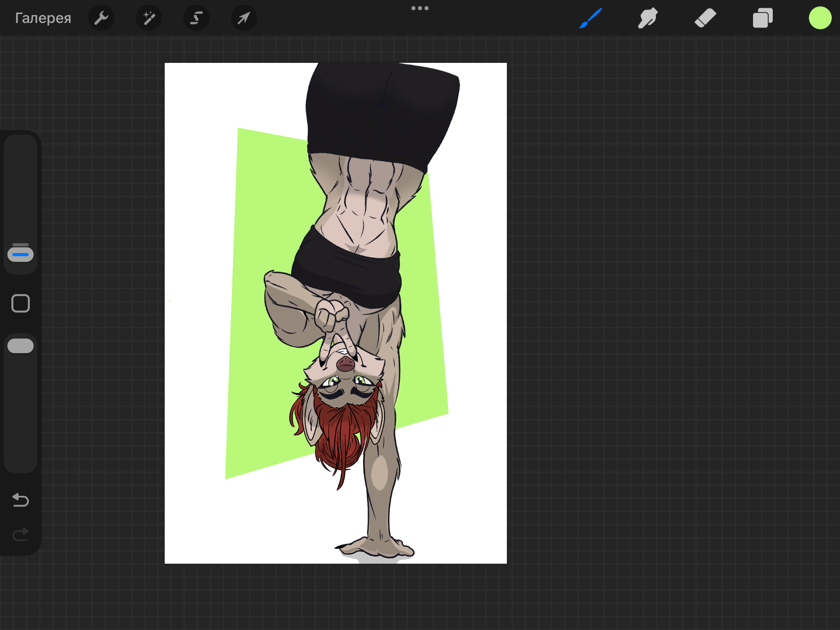The image size is (840, 630).
Task: Select the Smudge finger tool
Action: [x=648, y=18]
